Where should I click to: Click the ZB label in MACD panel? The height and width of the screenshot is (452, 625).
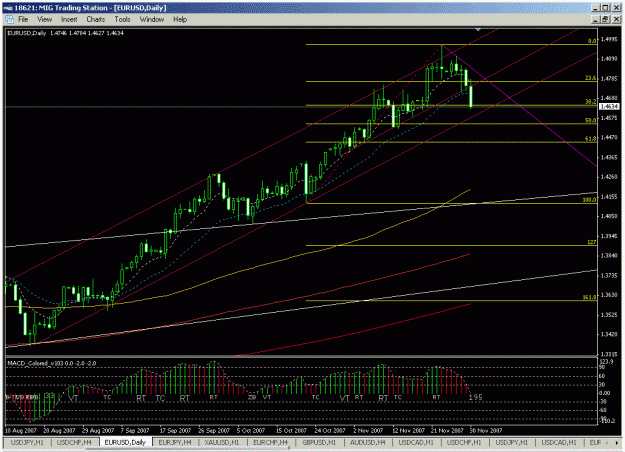(252, 397)
